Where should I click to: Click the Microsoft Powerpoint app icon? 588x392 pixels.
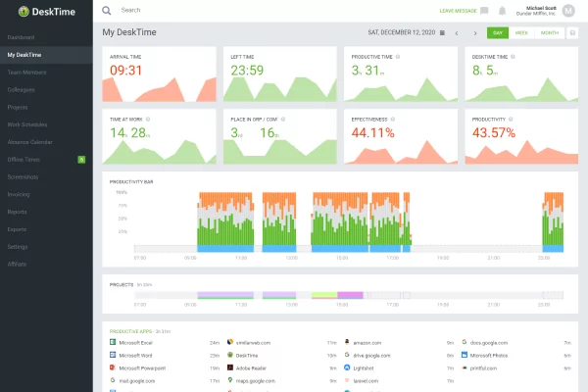[x=113, y=367]
